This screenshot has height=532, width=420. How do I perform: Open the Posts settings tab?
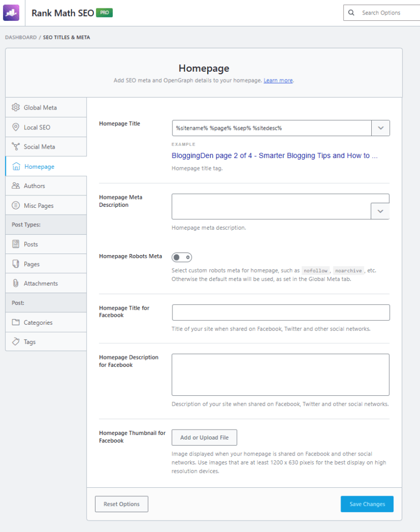pos(46,244)
